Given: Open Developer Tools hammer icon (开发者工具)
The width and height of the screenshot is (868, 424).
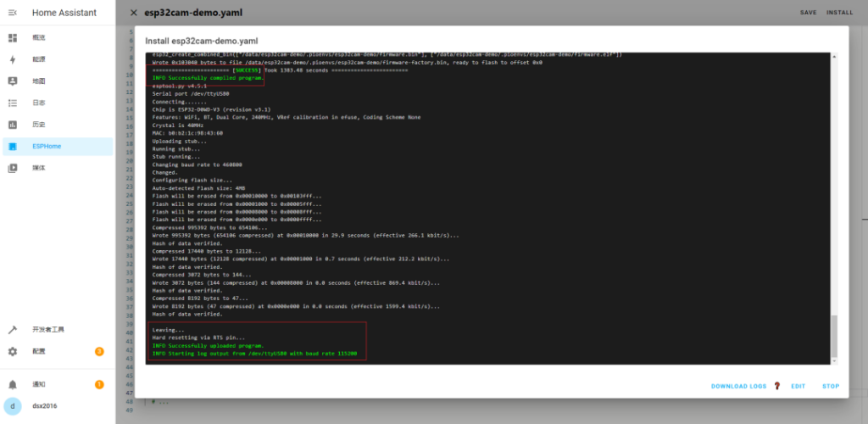Looking at the screenshot, I should (13, 330).
